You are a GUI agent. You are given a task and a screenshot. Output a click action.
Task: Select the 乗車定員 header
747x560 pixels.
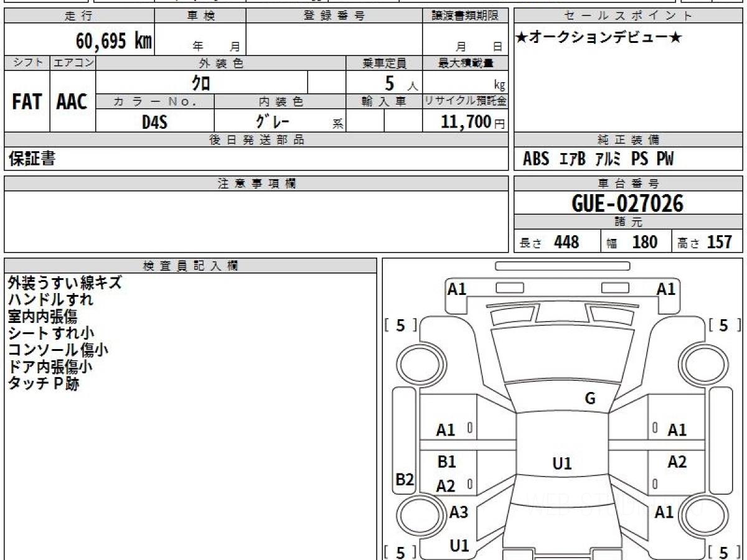tap(385, 63)
